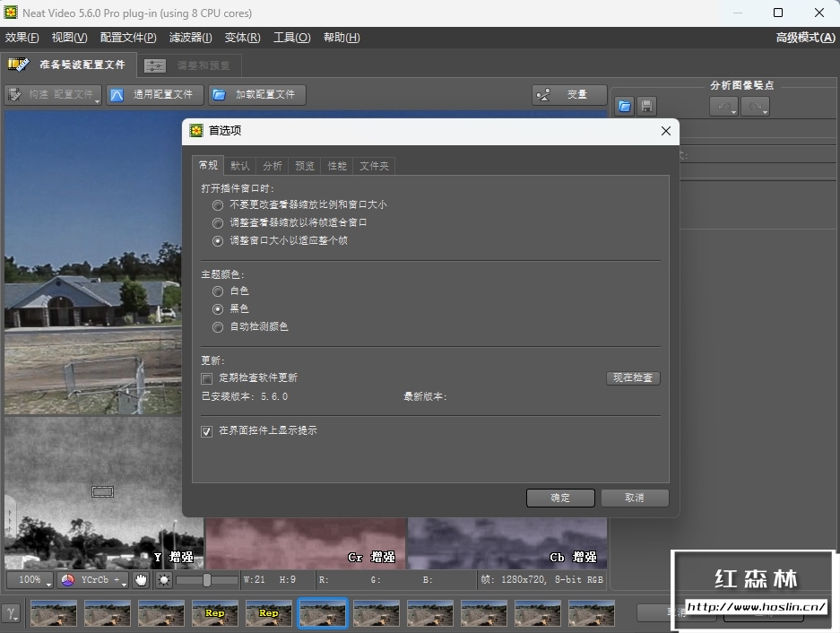Screen dimensions: 840x633
Task: Expand the Build Profile (构造配置文件) button arrow
Action: pyautogui.click(x=97, y=100)
